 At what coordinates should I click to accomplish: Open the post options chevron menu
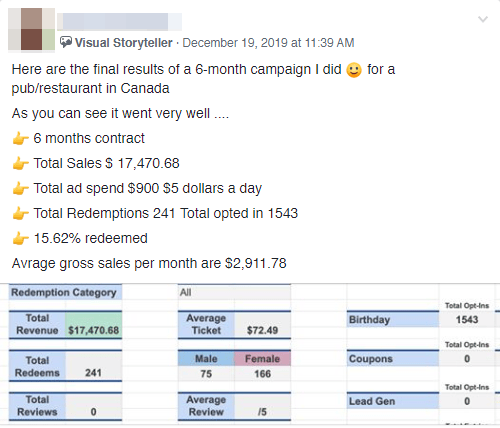[x=483, y=19]
